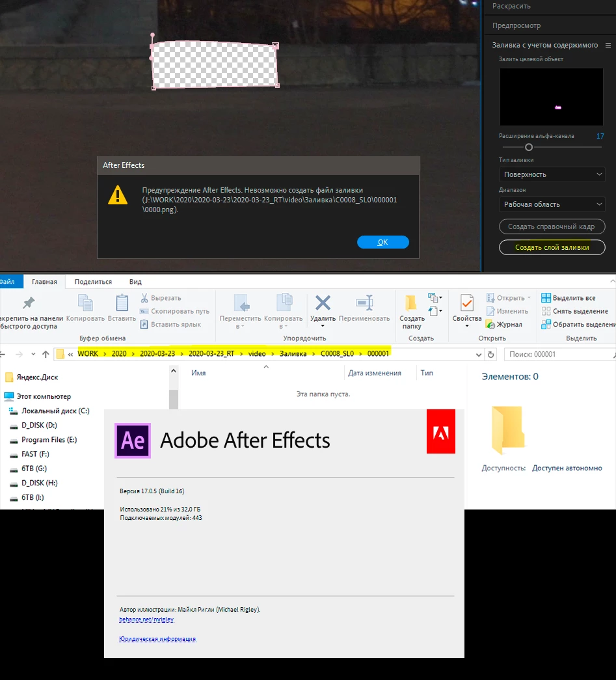Switch to the 'Главная' ribbon tab

[x=44, y=282]
